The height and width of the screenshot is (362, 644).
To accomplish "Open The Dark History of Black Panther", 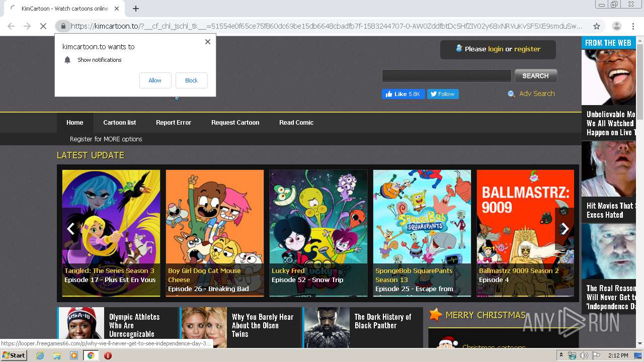I will tap(363, 327).
